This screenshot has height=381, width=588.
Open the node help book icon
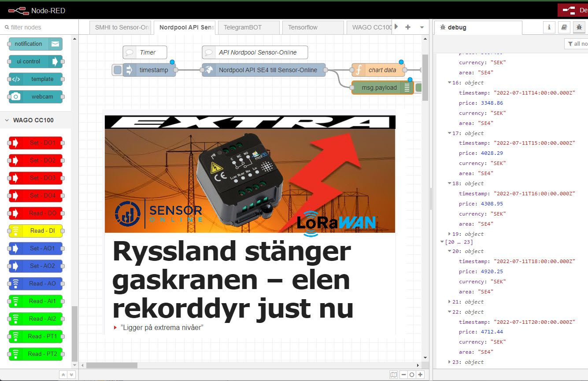click(564, 27)
